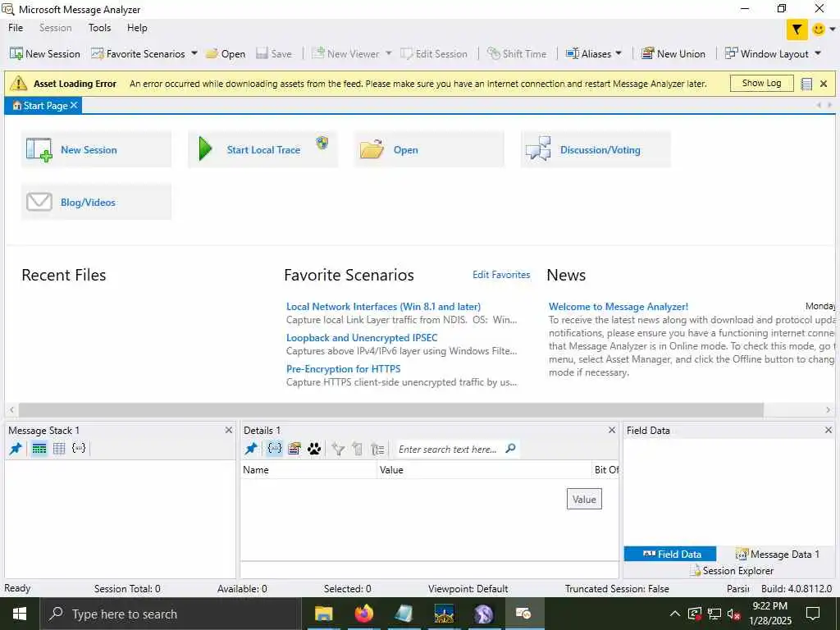Close the Message Stack 1 panel
The image size is (840, 630).
coord(229,430)
